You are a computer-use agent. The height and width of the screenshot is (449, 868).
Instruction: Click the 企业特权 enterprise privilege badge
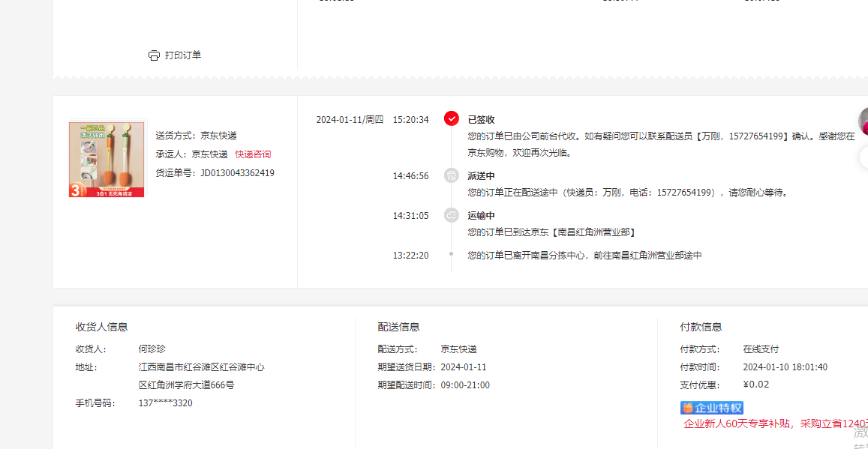pyautogui.click(x=711, y=408)
